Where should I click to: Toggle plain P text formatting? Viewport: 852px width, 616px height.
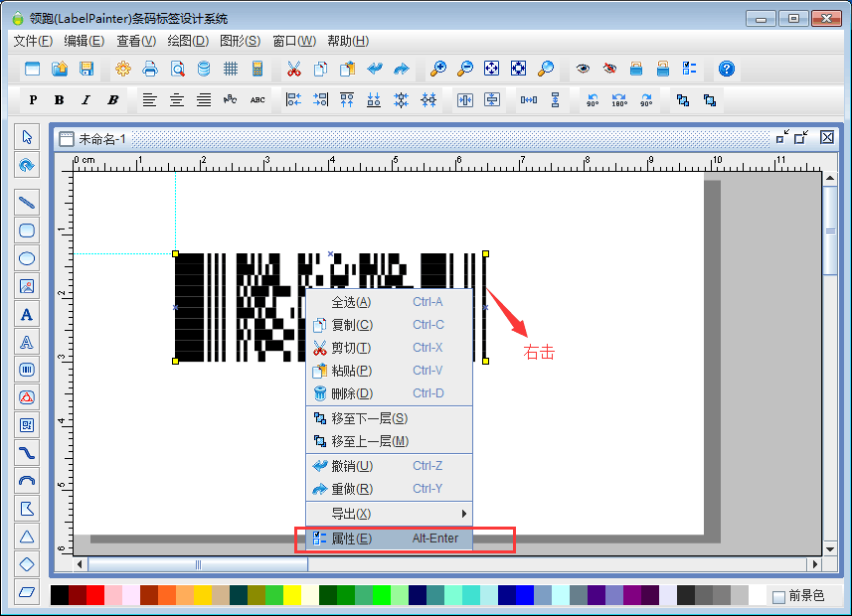(33, 100)
